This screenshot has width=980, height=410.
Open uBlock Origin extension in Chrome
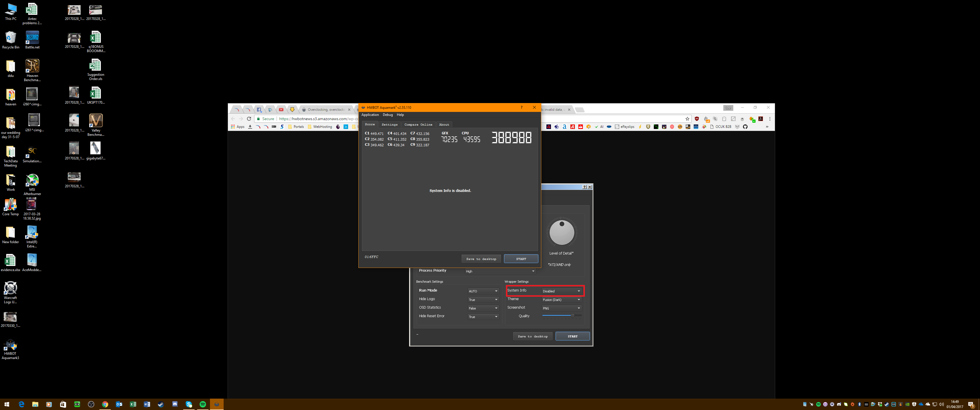click(x=697, y=119)
